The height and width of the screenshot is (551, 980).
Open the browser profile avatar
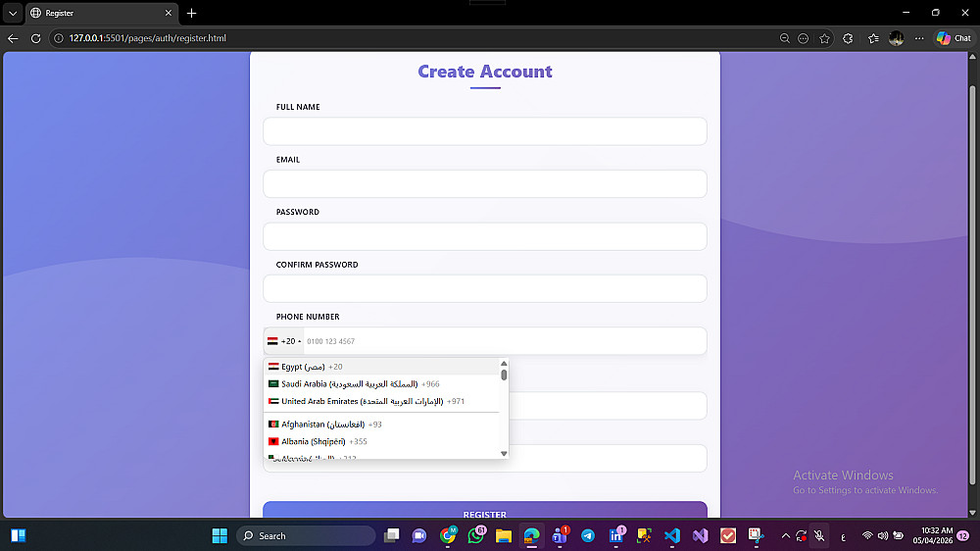[x=896, y=38]
